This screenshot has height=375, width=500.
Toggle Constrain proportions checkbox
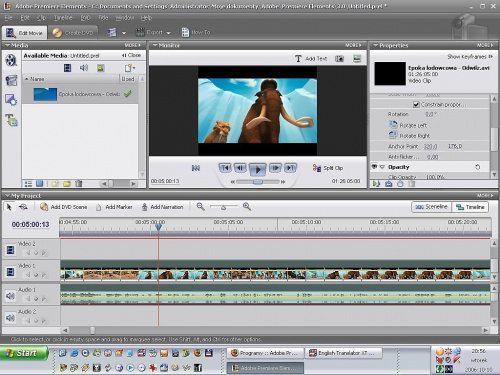[416, 105]
